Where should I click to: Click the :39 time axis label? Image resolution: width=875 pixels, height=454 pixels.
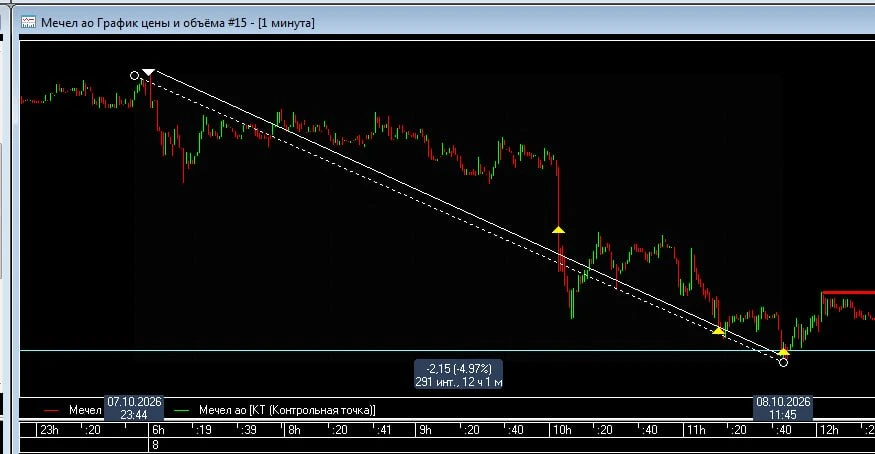[248, 430]
